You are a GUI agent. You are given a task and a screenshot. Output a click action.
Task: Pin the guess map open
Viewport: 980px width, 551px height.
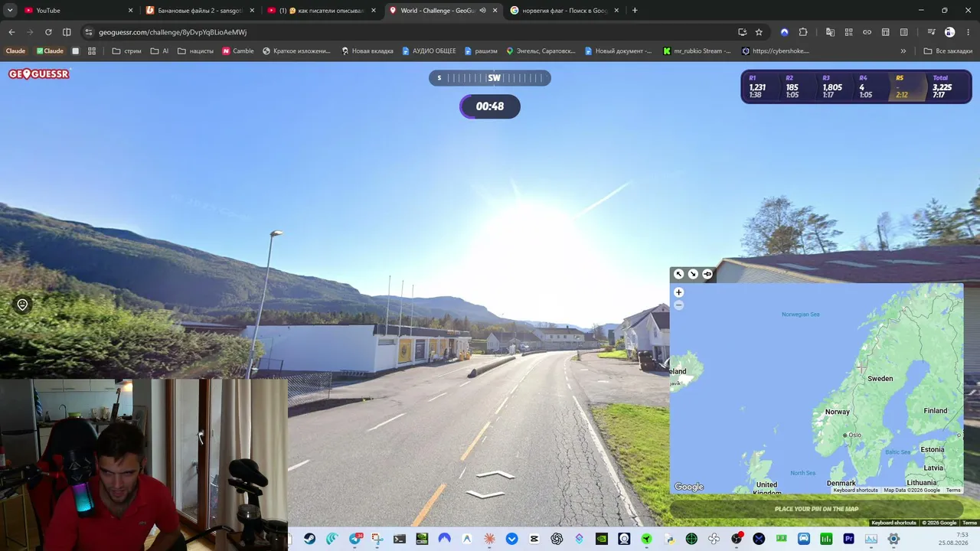coord(707,274)
